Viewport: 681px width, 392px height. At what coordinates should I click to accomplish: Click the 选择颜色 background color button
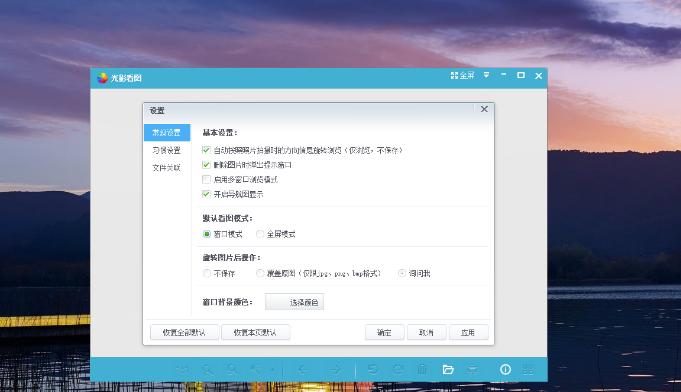click(x=294, y=302)
